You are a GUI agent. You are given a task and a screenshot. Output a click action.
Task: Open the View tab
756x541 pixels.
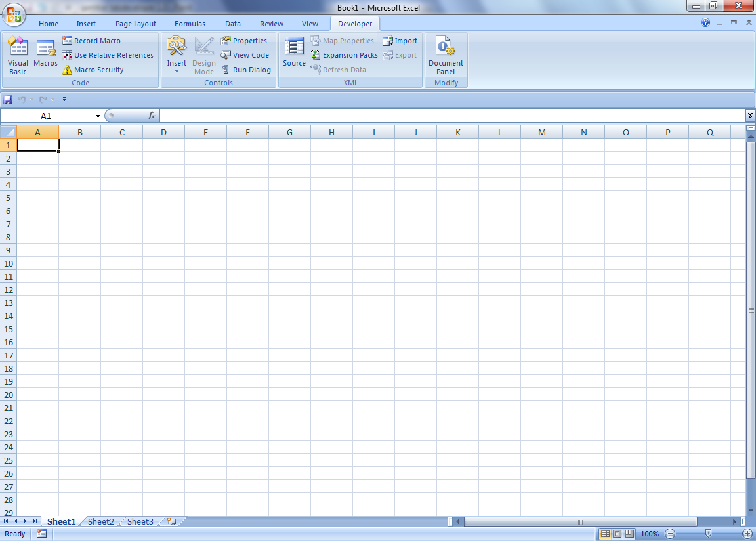click(310, 24)
